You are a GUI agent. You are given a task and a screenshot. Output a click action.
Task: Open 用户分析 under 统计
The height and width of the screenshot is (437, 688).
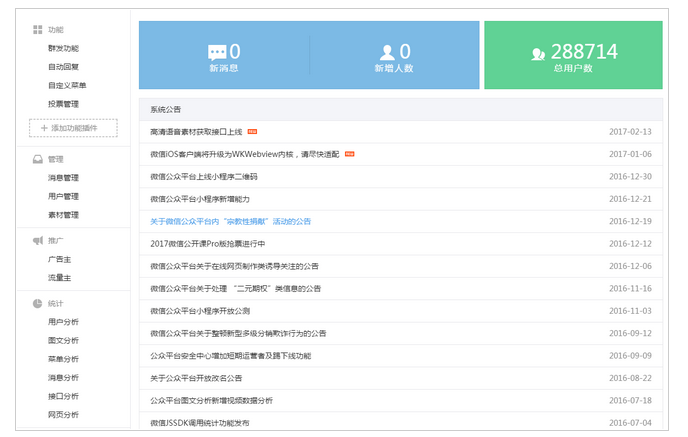pyautogui.click(x=63, y=322)
